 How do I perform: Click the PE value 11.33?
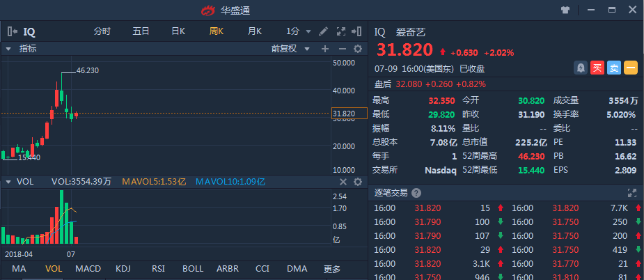627,142
